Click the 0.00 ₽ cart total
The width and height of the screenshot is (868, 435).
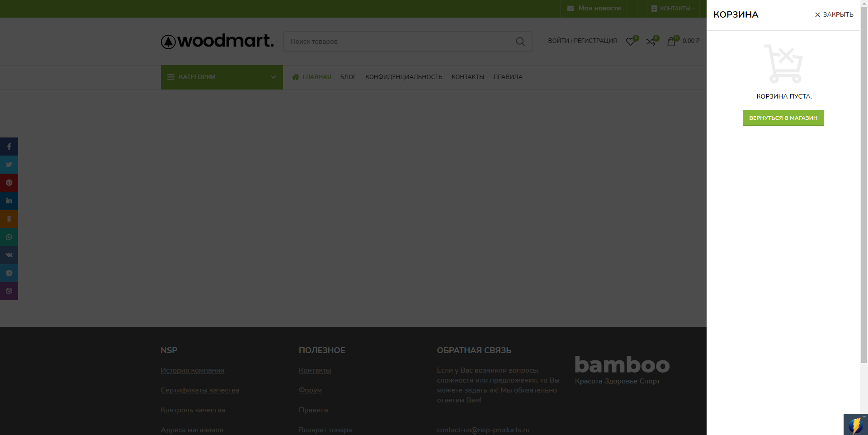click(691, 41)
